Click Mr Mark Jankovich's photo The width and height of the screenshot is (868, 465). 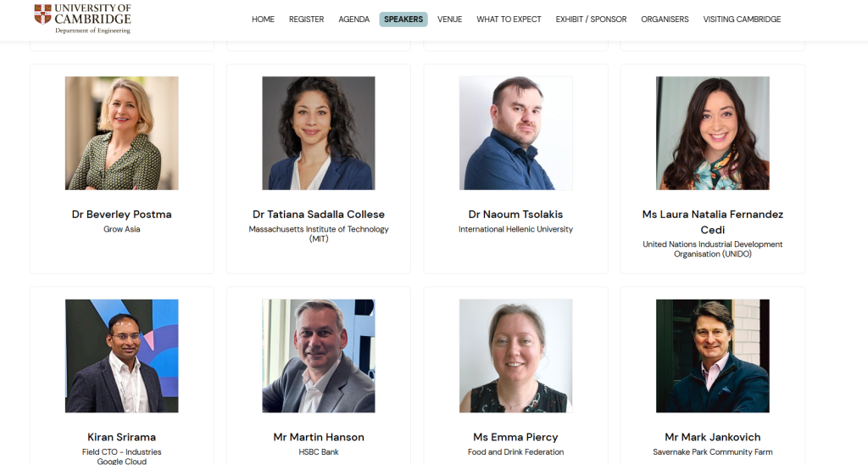coord(712,356)
